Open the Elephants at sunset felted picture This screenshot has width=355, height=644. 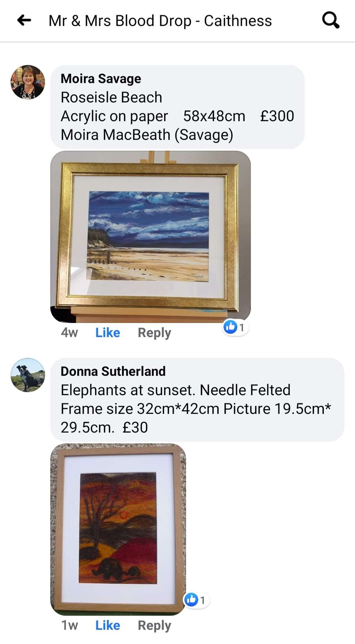click(x=118, y=529)
